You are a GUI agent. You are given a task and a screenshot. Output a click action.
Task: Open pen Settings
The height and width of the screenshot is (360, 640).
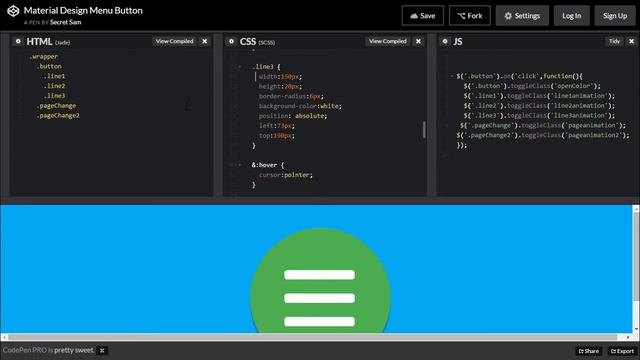(x=522, y=16)
